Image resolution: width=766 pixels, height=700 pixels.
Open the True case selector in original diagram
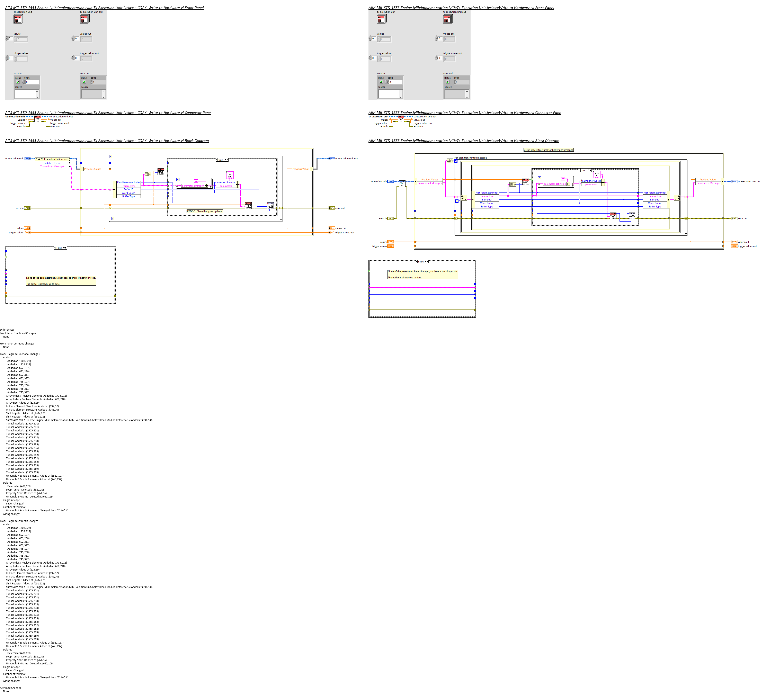(x=585, y=170)
